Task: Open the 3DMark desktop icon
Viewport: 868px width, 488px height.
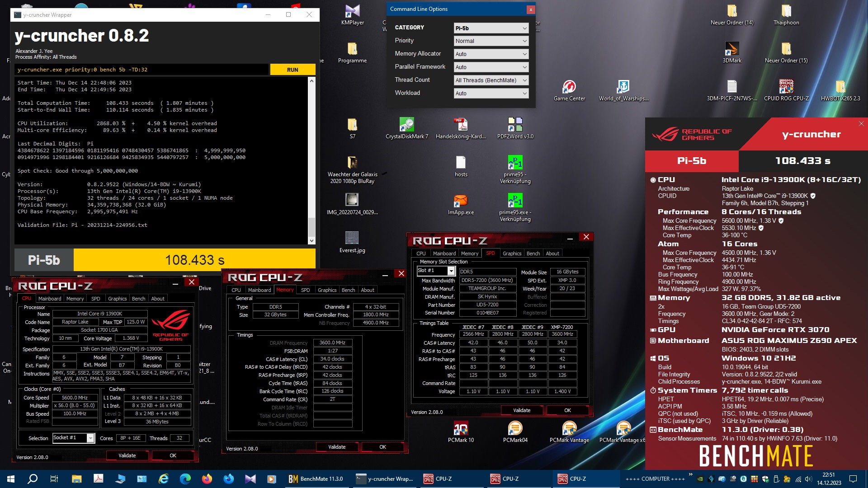Action: 731,52
